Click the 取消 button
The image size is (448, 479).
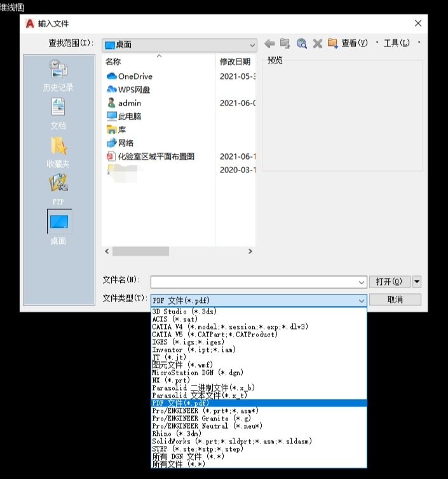(395, 300)
